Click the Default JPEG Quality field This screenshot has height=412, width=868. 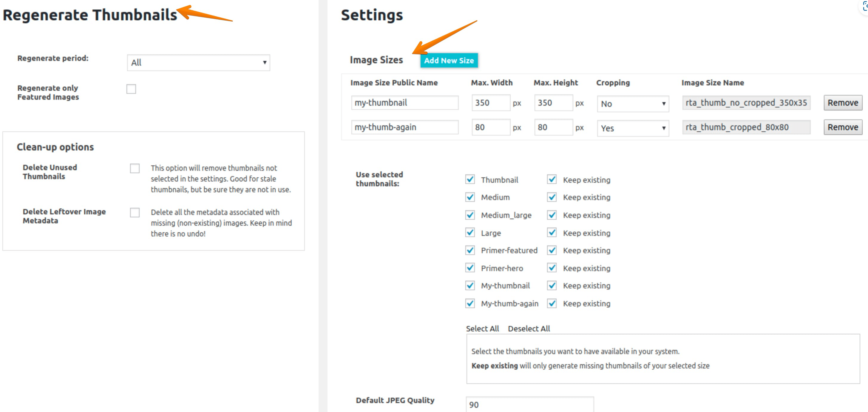530,404
